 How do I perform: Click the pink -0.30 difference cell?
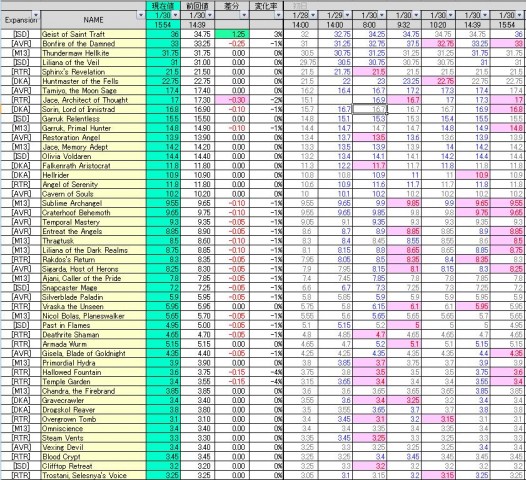tap(232, 100)
